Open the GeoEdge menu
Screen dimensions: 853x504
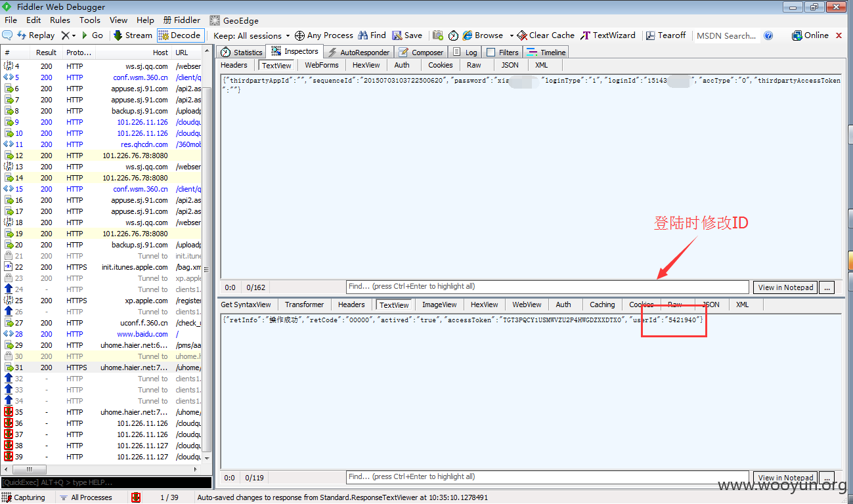click(234, 20)
